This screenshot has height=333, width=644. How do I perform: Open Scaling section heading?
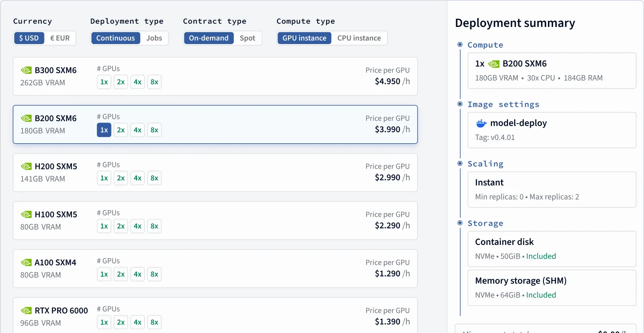(x=485, y=164)
